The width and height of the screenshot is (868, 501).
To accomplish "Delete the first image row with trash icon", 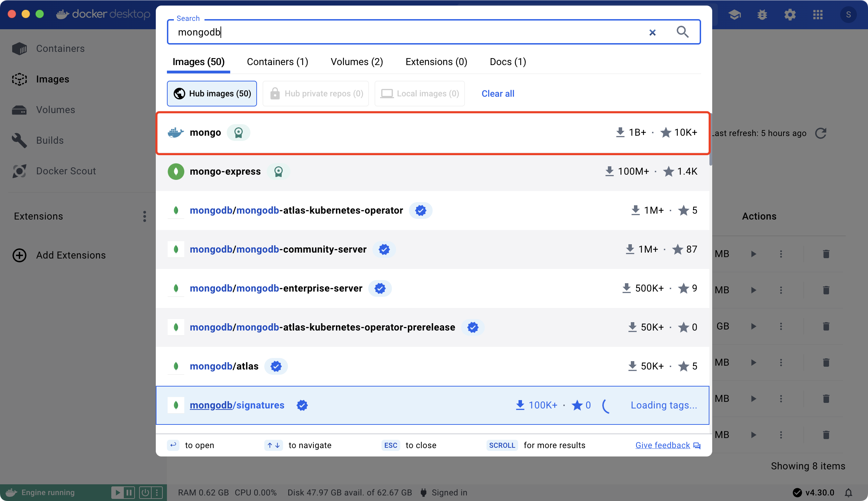I will (x=826, y=254).
